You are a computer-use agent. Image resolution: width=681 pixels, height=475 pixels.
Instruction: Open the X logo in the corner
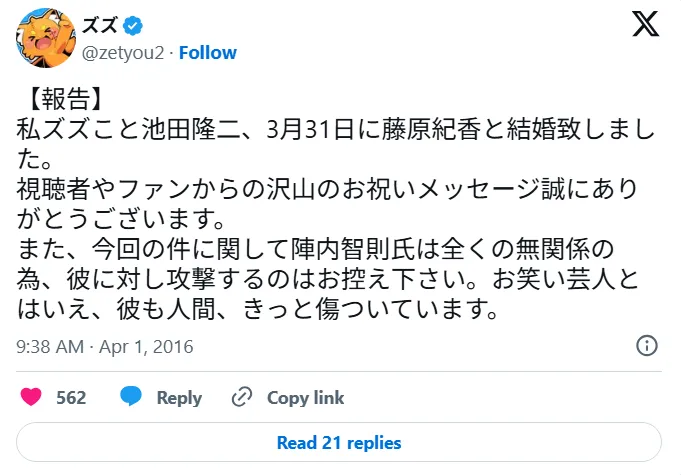click(645, 27)
